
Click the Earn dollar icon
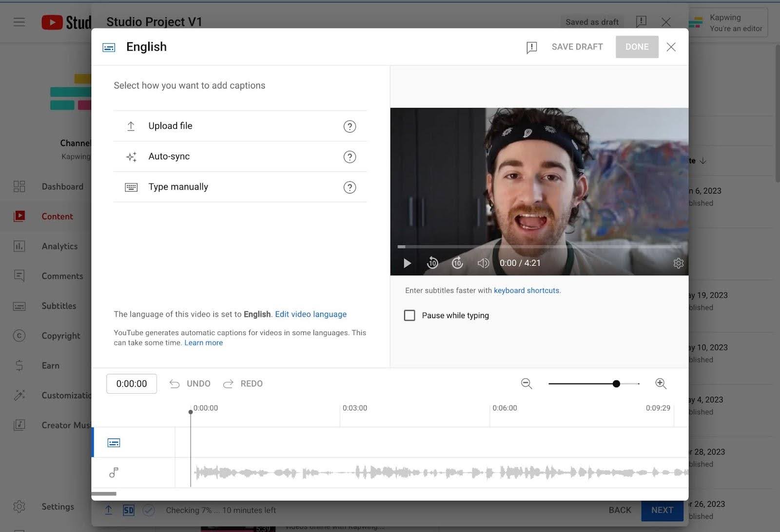pos(19,365)
